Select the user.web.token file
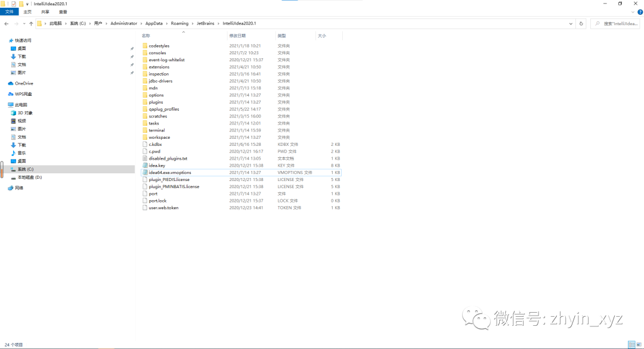Screen dimensions: 644x349 tap(163, 207)
